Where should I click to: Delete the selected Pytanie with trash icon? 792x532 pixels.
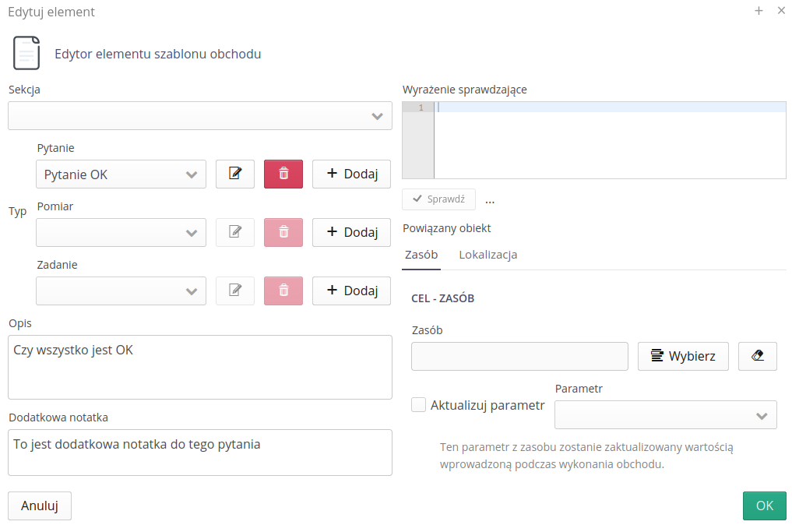tap(283, 174)
